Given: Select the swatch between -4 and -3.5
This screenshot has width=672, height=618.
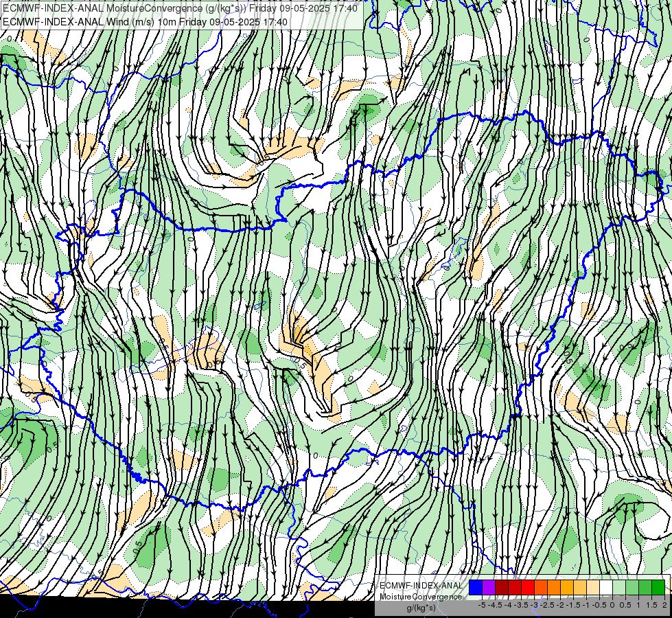Looking at the screenshot, I should tap(515, 587).
